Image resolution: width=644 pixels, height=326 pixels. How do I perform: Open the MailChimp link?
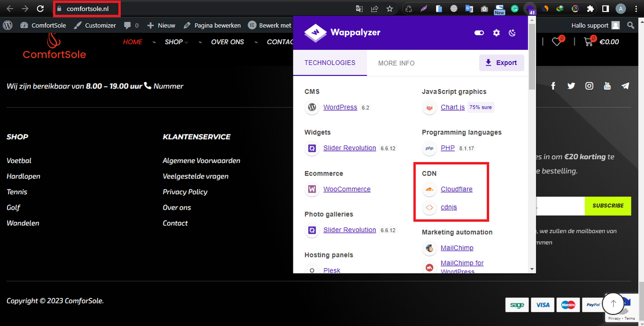(457, 248)
